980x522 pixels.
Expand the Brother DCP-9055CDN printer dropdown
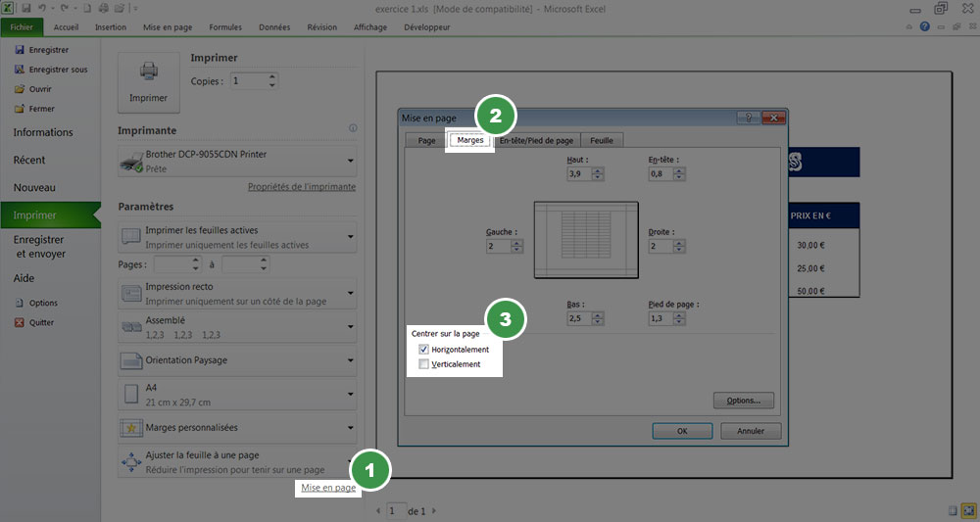237,161
